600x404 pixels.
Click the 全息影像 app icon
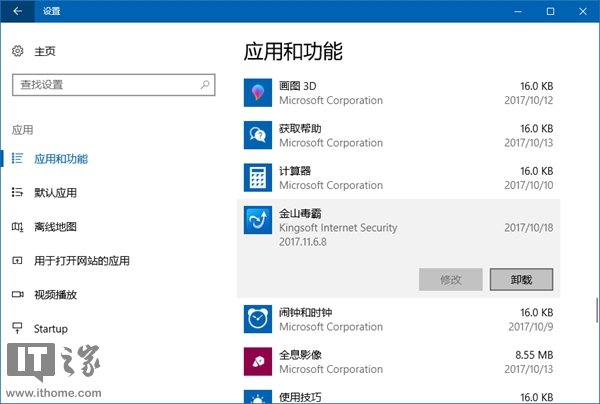[x=258, y=362]
